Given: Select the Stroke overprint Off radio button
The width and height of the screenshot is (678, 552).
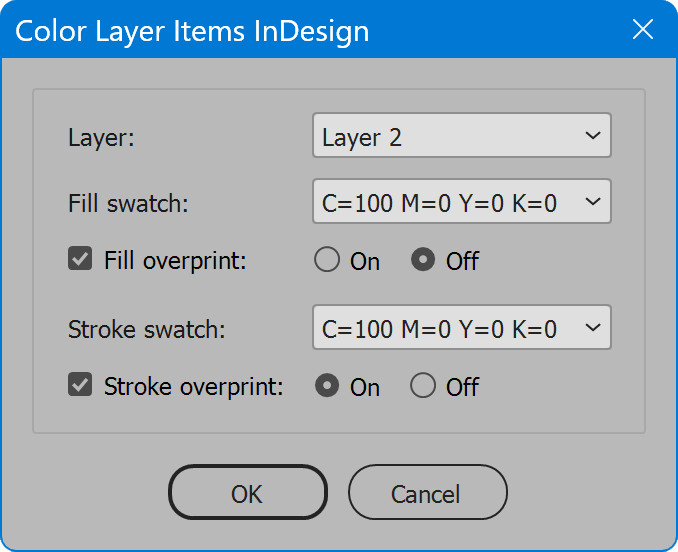Looking at the screenshot, I should pos(423,385).
